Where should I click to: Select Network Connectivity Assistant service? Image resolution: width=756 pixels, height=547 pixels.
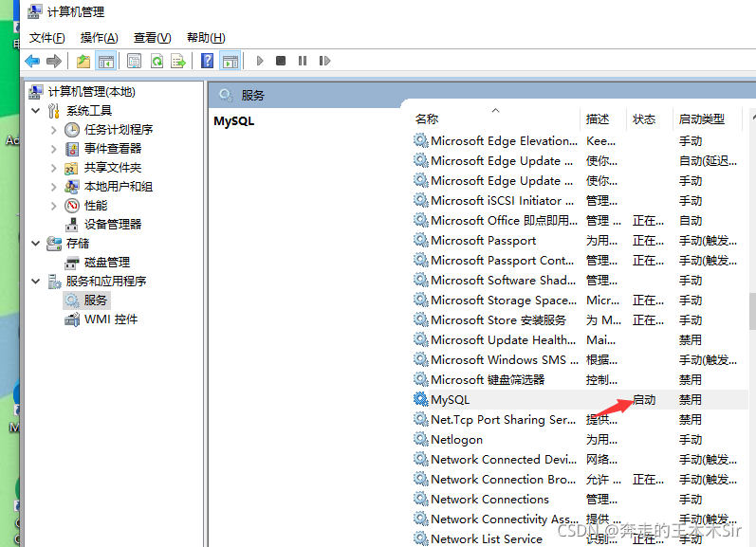click(x=580, y=520)
